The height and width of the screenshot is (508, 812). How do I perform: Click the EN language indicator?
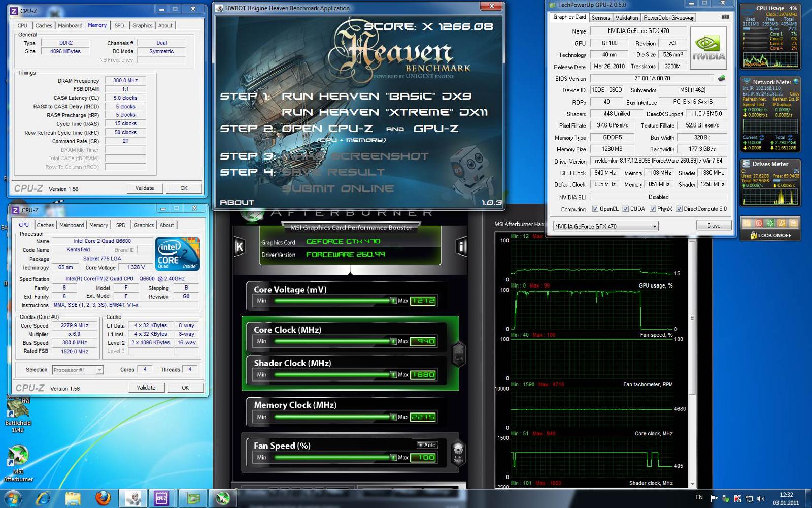(x=699, y=497)
